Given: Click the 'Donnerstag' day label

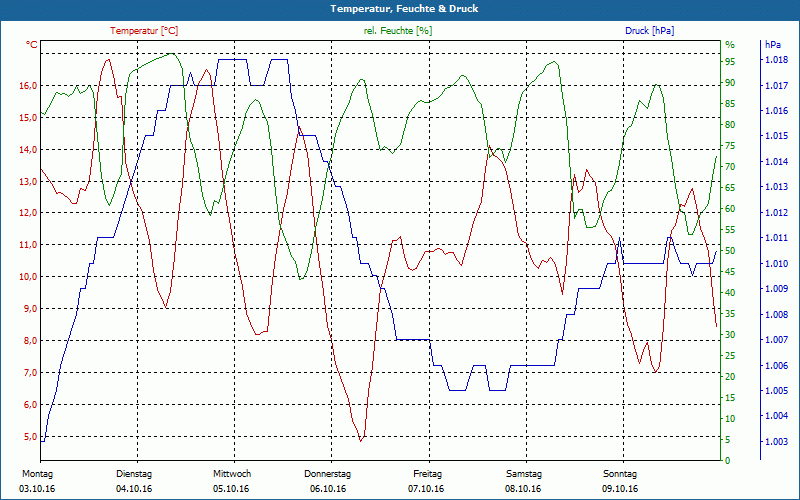Looking at the screenshot, I should click(328, 474).
